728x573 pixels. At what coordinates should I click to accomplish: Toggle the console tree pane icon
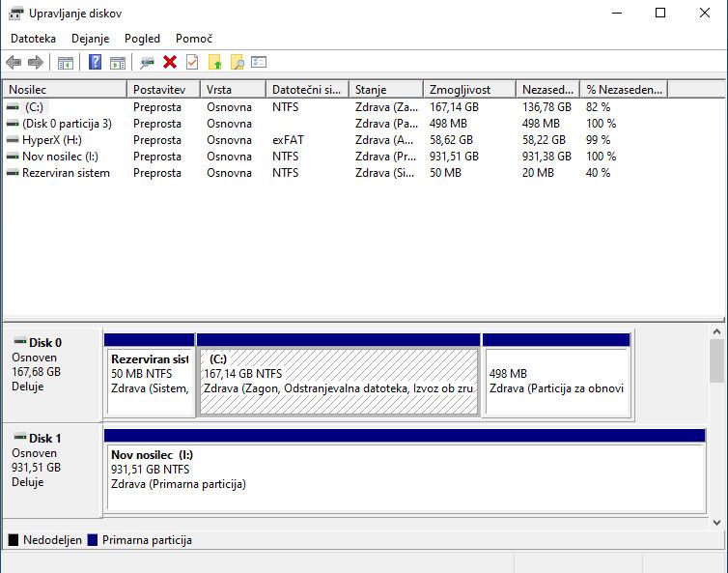pyautogui.click(x=66, y=62)
